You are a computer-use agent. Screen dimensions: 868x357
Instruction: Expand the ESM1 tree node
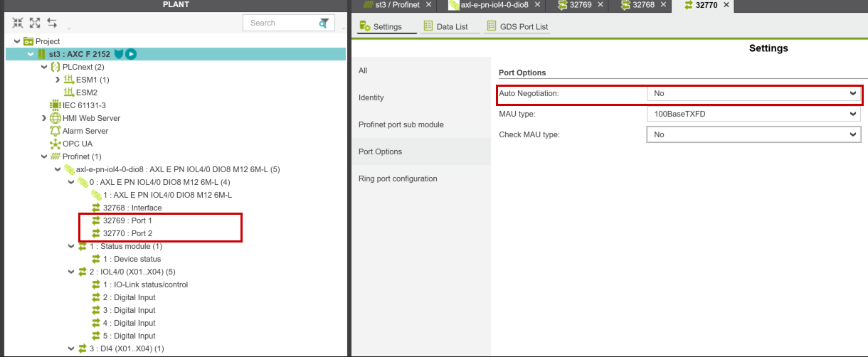(58, 80)
